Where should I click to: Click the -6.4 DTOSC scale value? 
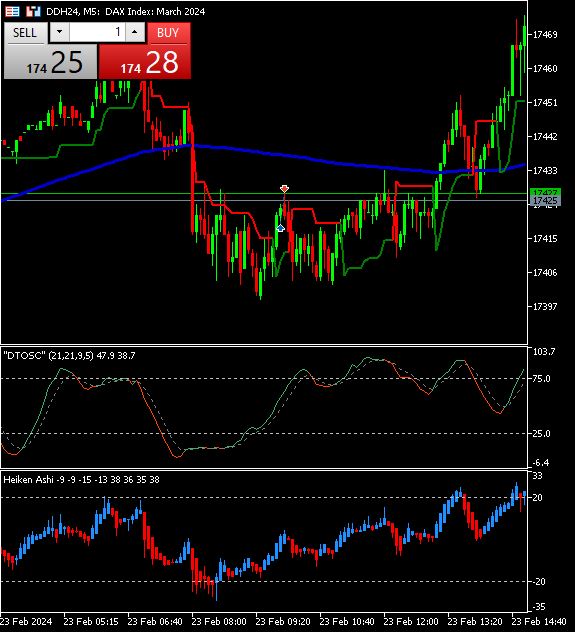pos(541,463)
